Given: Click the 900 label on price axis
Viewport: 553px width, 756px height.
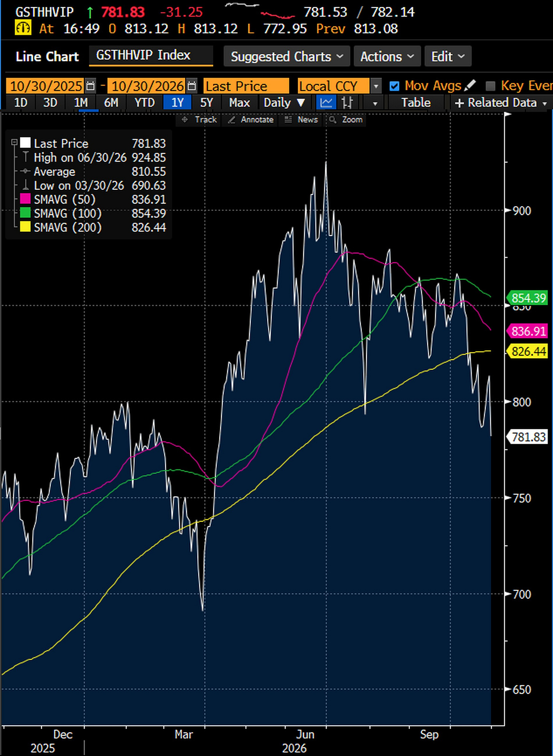Looking at the screenshot, I should 521,211.
